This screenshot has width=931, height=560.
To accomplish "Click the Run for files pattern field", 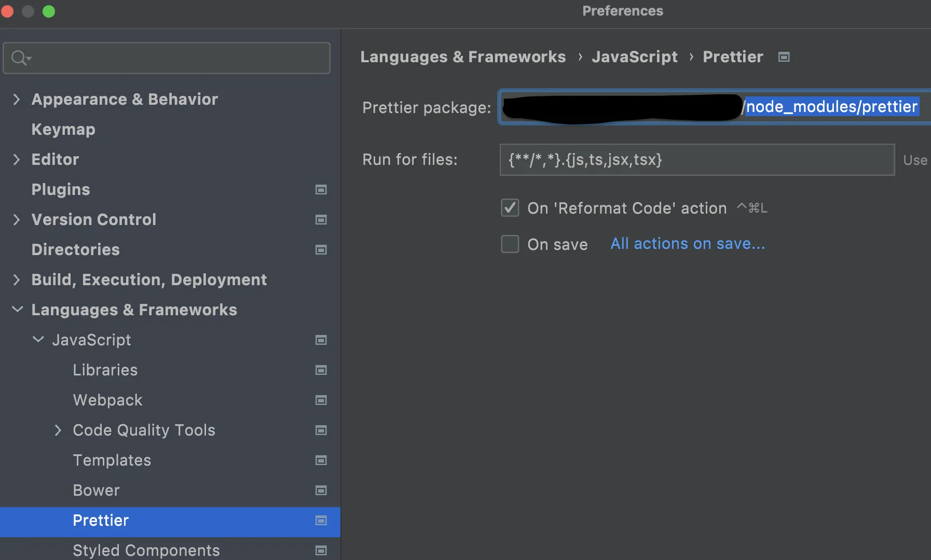I will click(697, 160).
